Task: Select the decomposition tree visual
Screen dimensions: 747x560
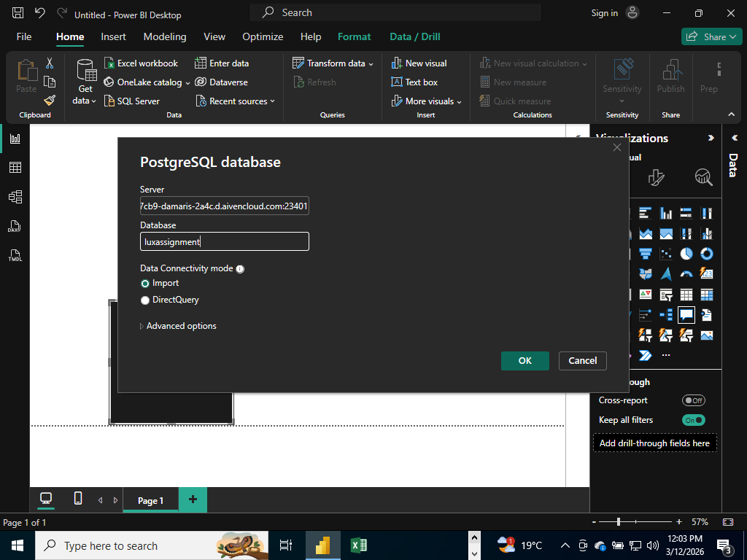Action: 666,315
